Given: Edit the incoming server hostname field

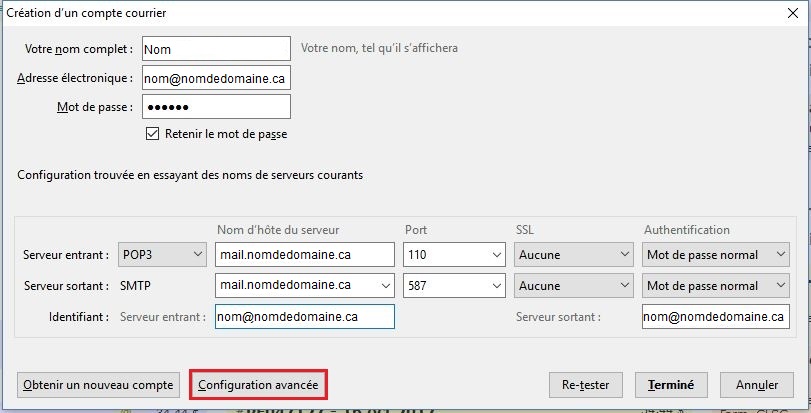Looking at the screenshot, I should click(x=305, y=255).
